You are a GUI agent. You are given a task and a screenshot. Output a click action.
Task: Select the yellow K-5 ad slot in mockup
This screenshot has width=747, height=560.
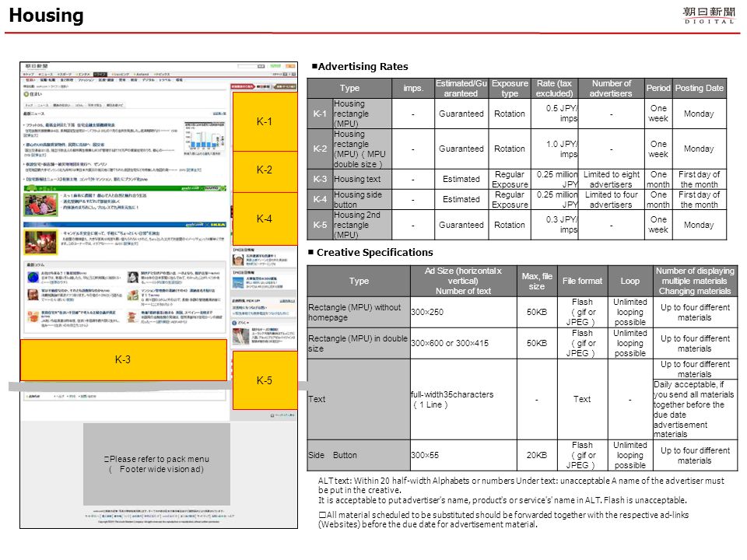tap(265, 380)
